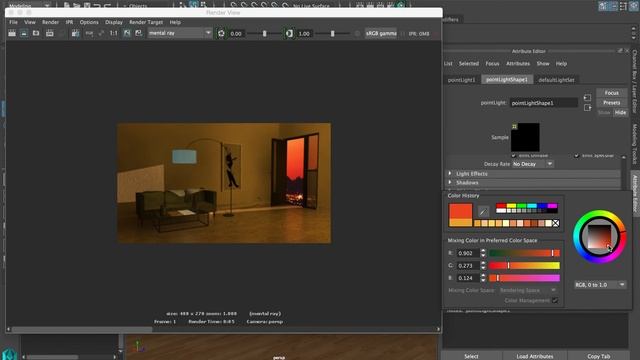Viewport: 640px width, 360px height.
Task: Click the 1:1 real size icon
Action: tap(113, 33)
